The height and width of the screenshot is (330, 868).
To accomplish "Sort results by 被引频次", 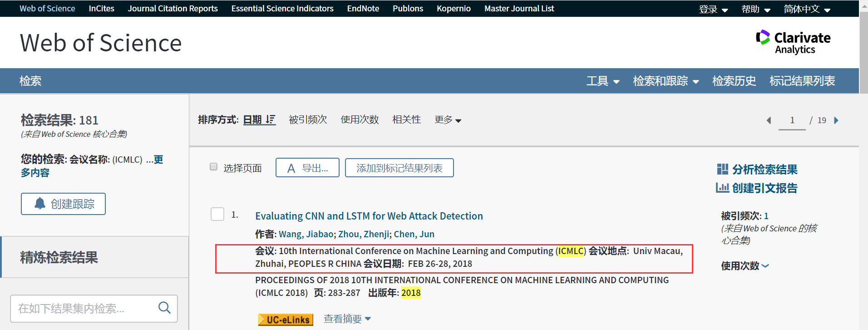I will point(308,120).
